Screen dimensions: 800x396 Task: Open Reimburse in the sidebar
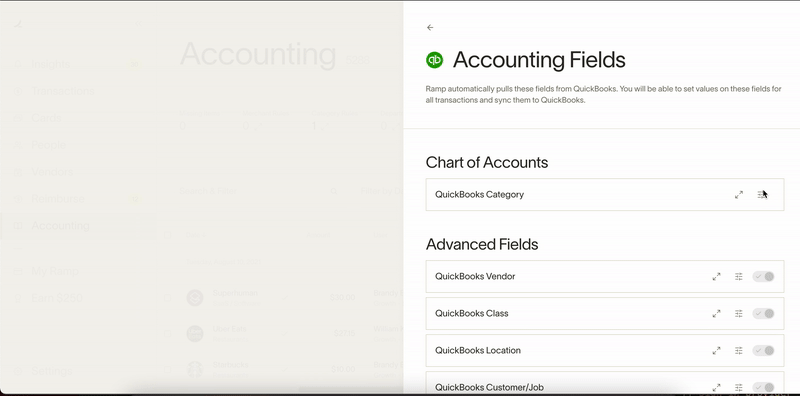58,199
